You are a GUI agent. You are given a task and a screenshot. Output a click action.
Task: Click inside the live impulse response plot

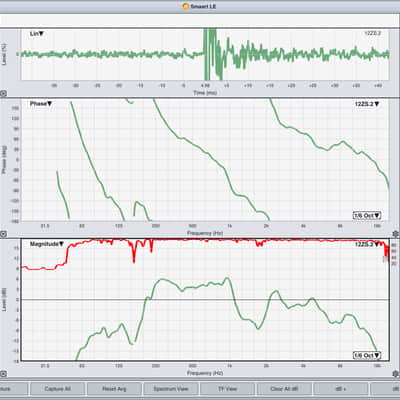click(x=205, y=54)
